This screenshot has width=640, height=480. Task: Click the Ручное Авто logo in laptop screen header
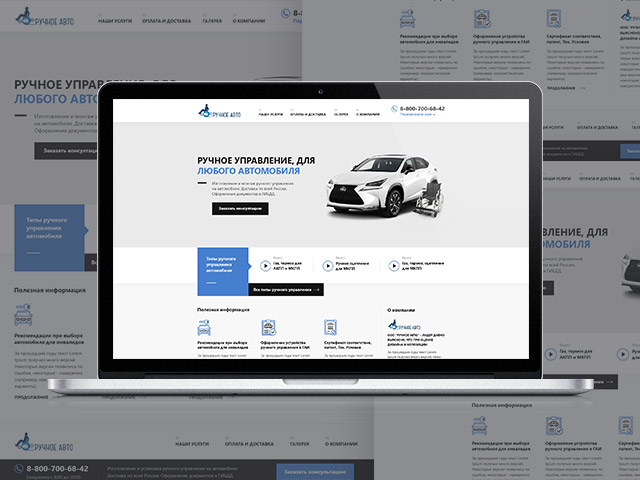point(220,111)
